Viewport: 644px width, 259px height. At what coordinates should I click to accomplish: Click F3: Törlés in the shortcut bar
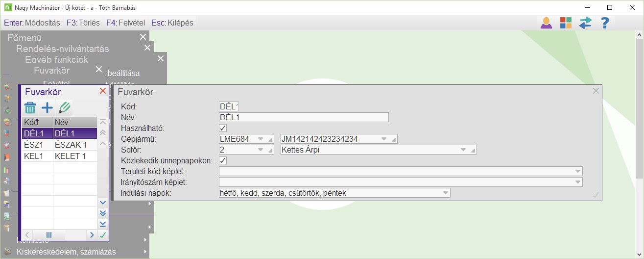click(x=83, y=23)
